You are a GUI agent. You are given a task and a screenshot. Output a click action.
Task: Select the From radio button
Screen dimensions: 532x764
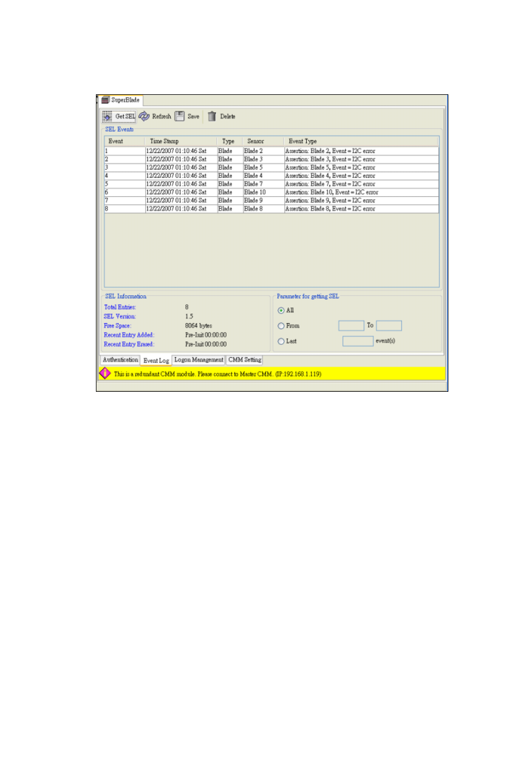[281, 326]
